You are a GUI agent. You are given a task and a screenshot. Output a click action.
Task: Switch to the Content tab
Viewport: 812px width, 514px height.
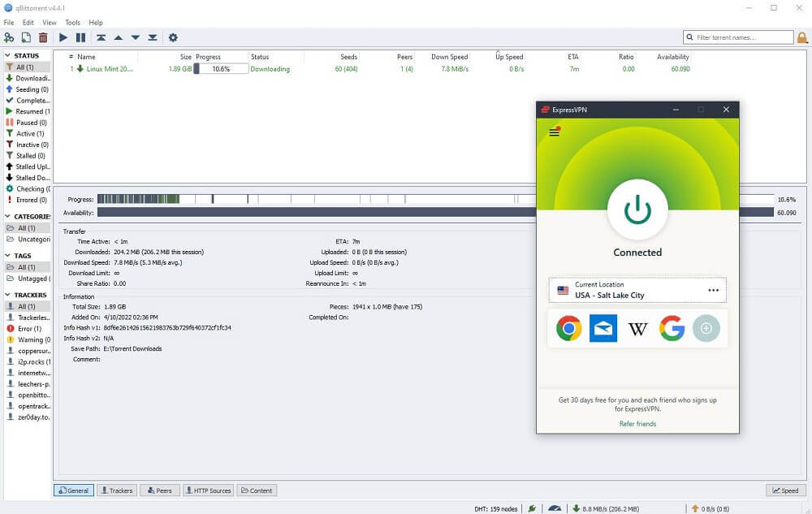tap(257, 490)
